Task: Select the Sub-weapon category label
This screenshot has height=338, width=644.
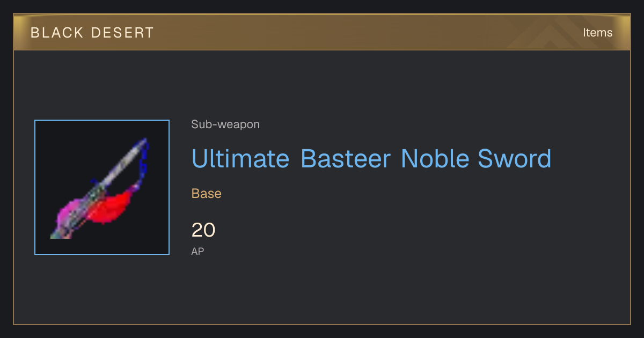Action: 225,124
